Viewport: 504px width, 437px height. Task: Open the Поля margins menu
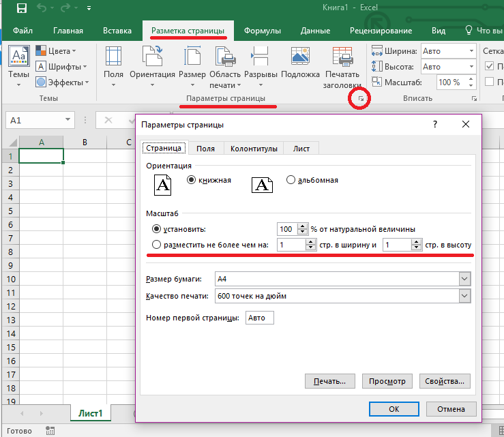click(113, 66)
